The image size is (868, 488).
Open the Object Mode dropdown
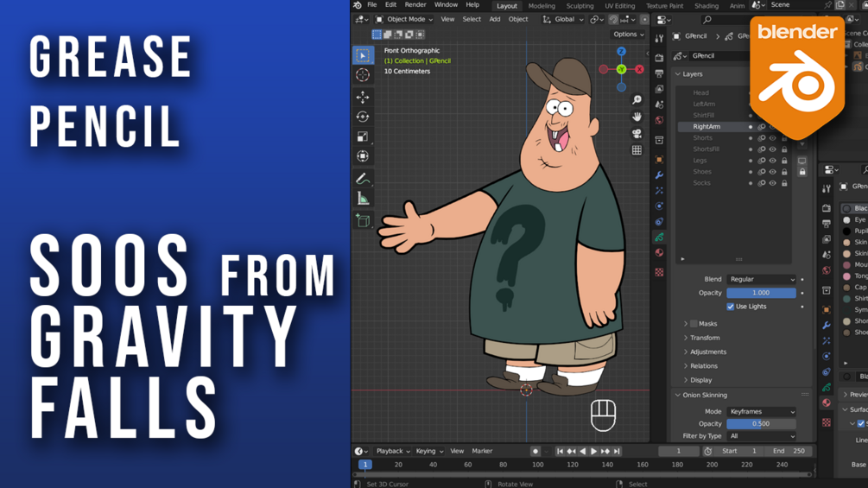coord(405,19)
